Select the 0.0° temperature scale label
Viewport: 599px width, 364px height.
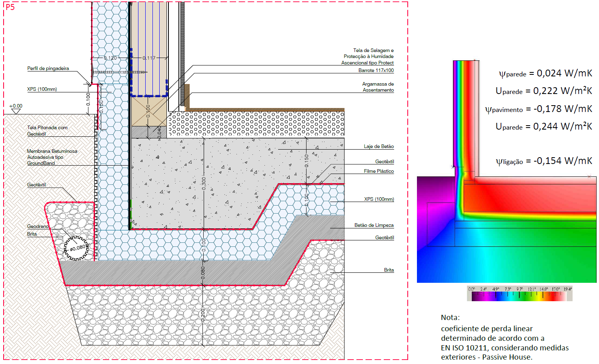coord(472,289)
